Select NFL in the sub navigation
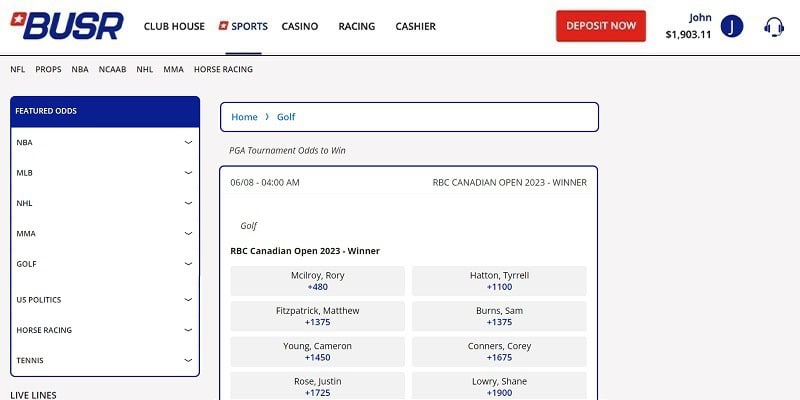This screenshot has height=400, width=800. 18,69
